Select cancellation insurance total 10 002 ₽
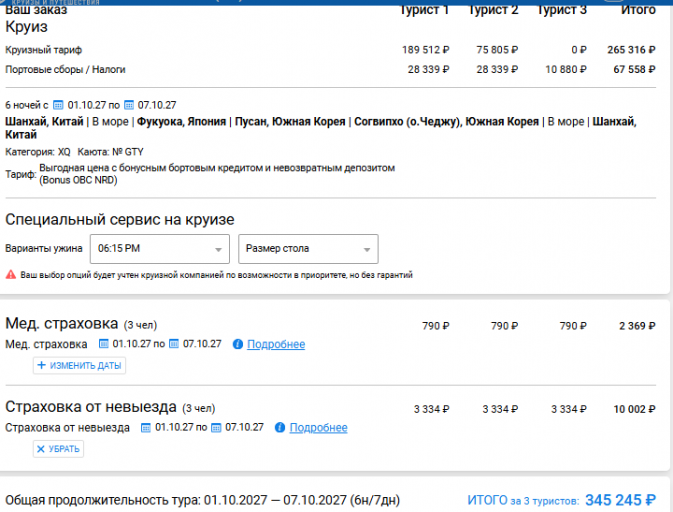Image resolution: width=673 pixels, height=512 pixels. pos(634,409)
